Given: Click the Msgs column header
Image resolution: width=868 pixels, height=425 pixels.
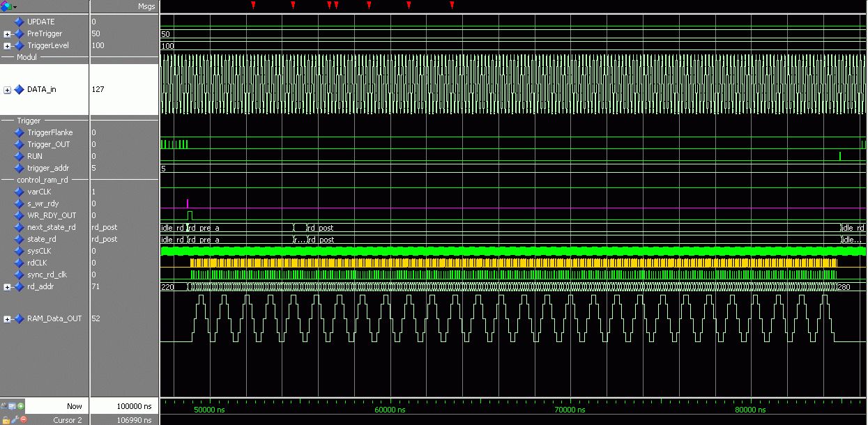Looking at the screenshot, I should (146, 6).
